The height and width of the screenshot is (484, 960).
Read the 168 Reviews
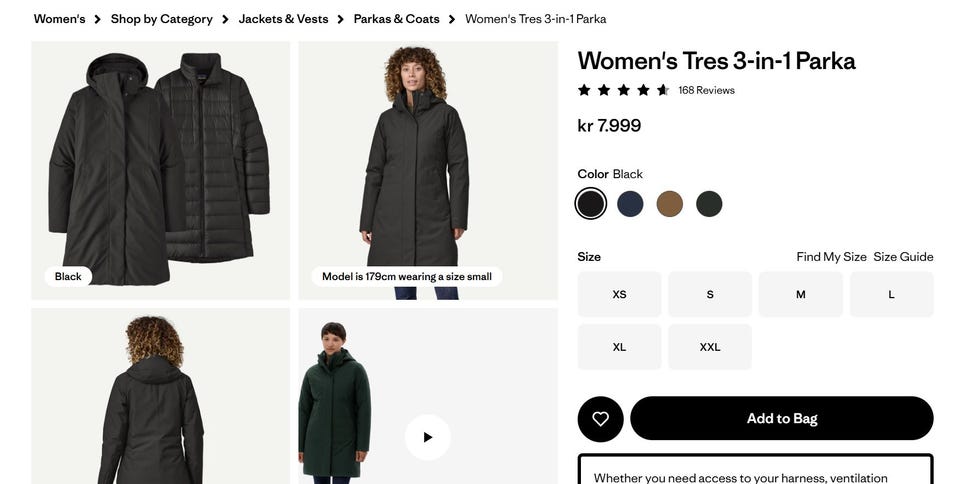coord(706,90)
